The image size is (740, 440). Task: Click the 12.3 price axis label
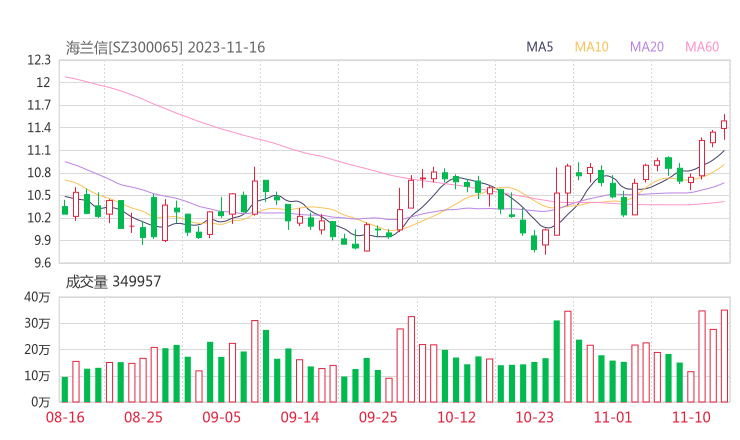click(39, 60)
